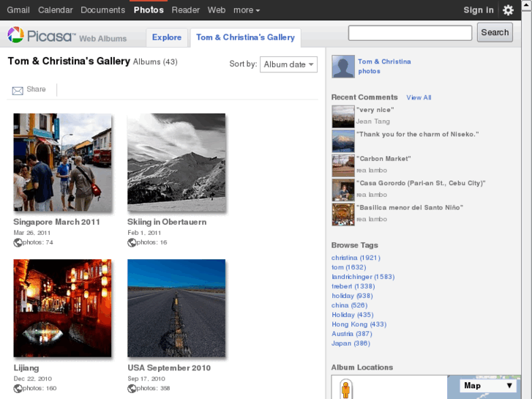
Task: Open the settings gear icon
Action: pos(508,10)
